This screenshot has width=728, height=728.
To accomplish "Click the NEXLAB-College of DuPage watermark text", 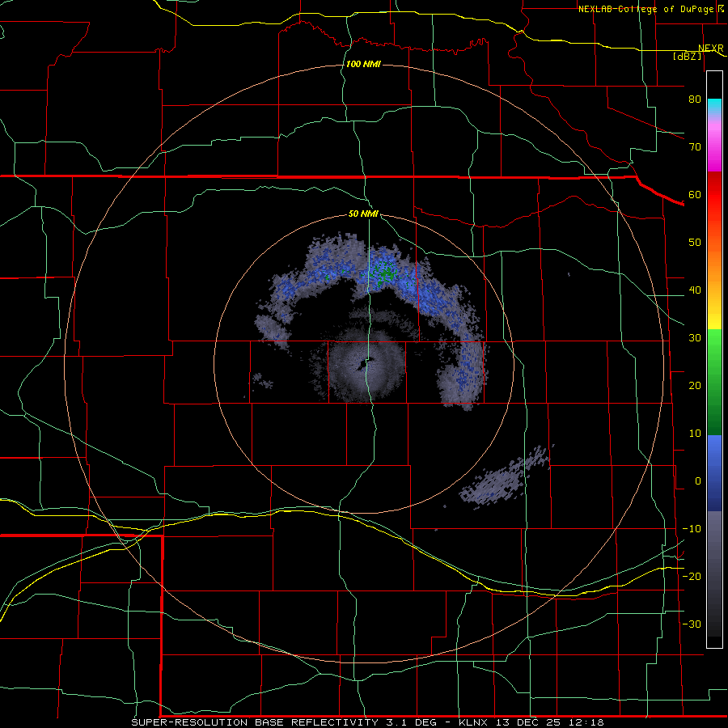I will (652, 9).
